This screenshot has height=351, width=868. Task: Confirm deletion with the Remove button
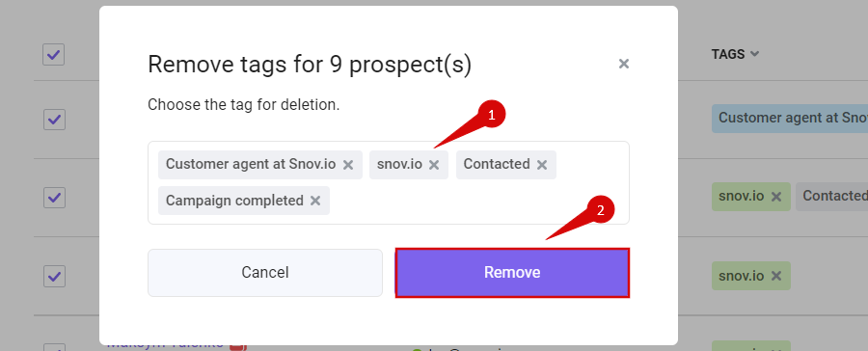coord(512,272)
